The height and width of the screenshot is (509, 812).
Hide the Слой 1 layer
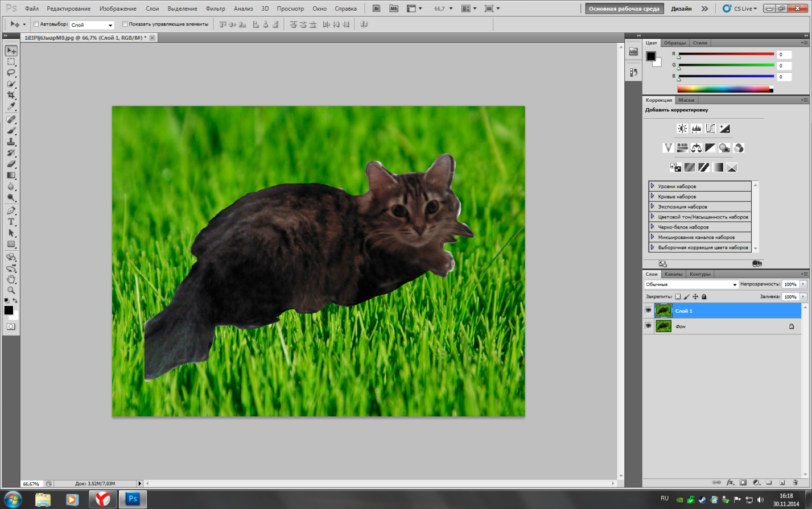coord(648,311)
